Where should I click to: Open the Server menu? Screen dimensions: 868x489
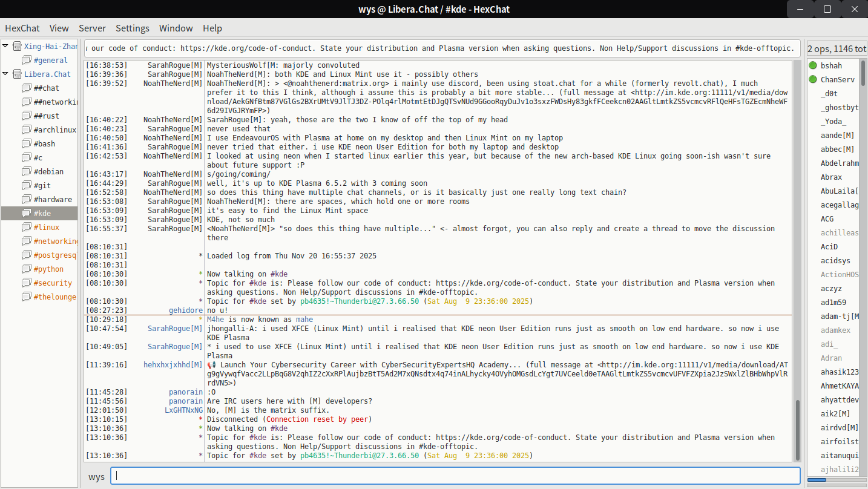click(92, 28)
